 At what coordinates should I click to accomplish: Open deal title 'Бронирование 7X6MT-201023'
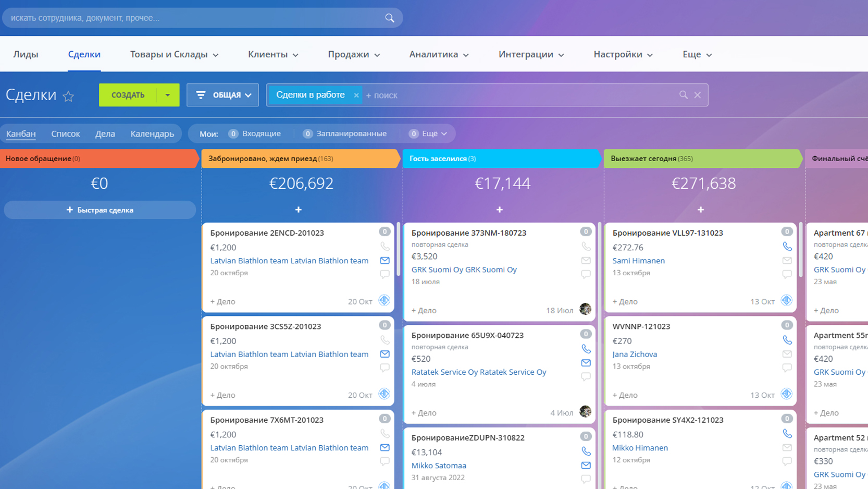(x=267, y=420)
